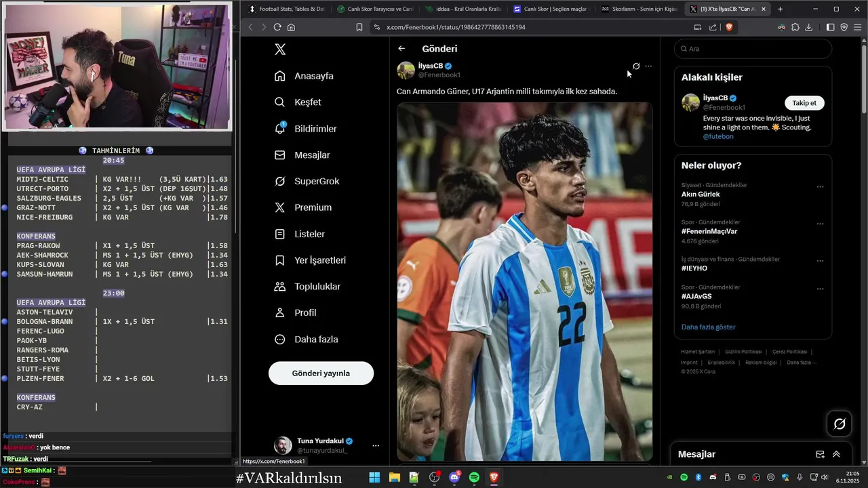Open SuperGrok from the sidebar
The image size is (868, 488).
tap(307, 181)
